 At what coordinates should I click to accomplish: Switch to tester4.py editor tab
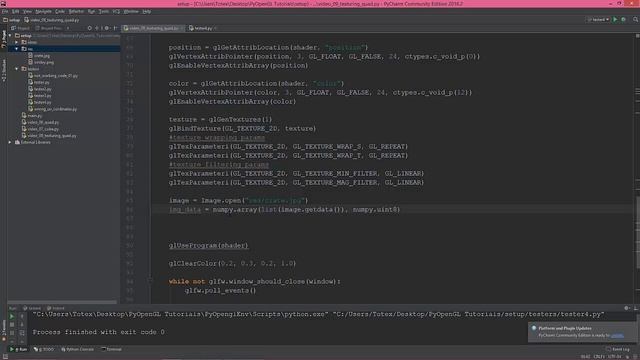tap(203, 28)
